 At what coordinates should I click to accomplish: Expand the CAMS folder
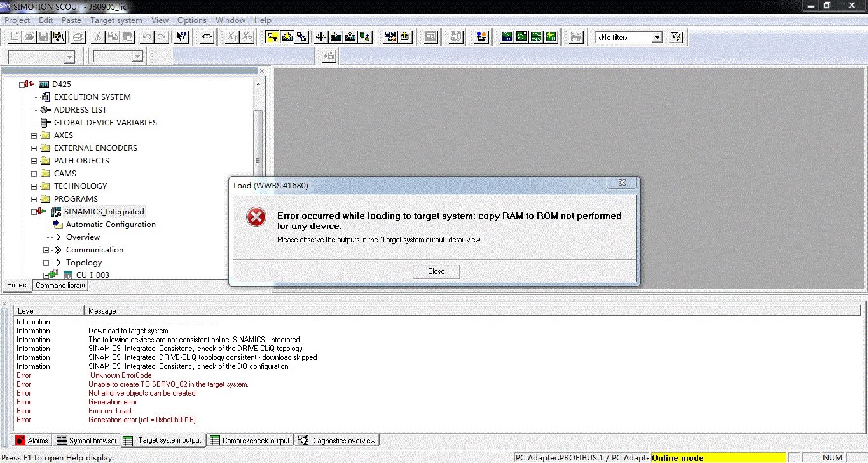(x=34, y=174)
